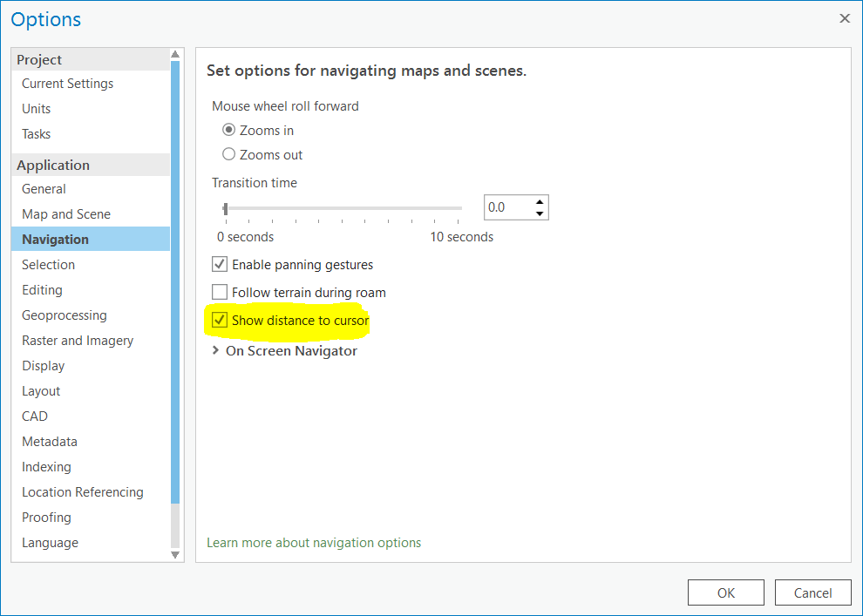This screenshot has height=616, width=863.
Task: Open the Units project settings
Action: (37, 109)
